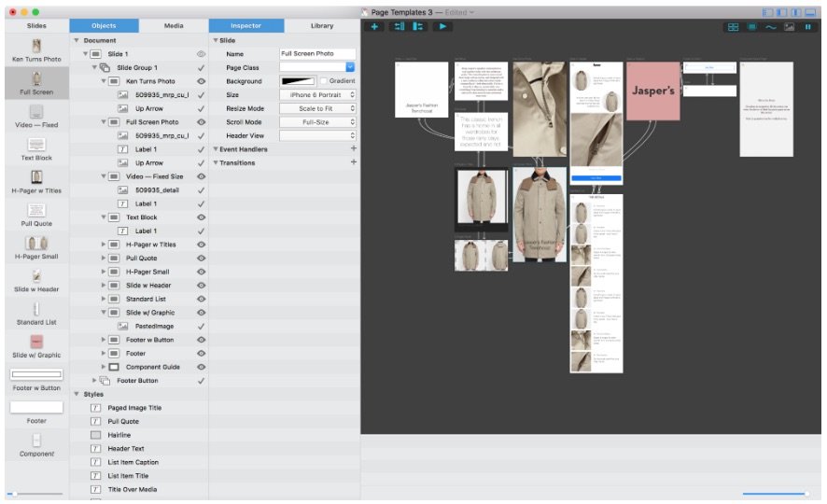Viewport: 827px width, 504px height.
Task: Switch to the Library tab
Action: 322,25
